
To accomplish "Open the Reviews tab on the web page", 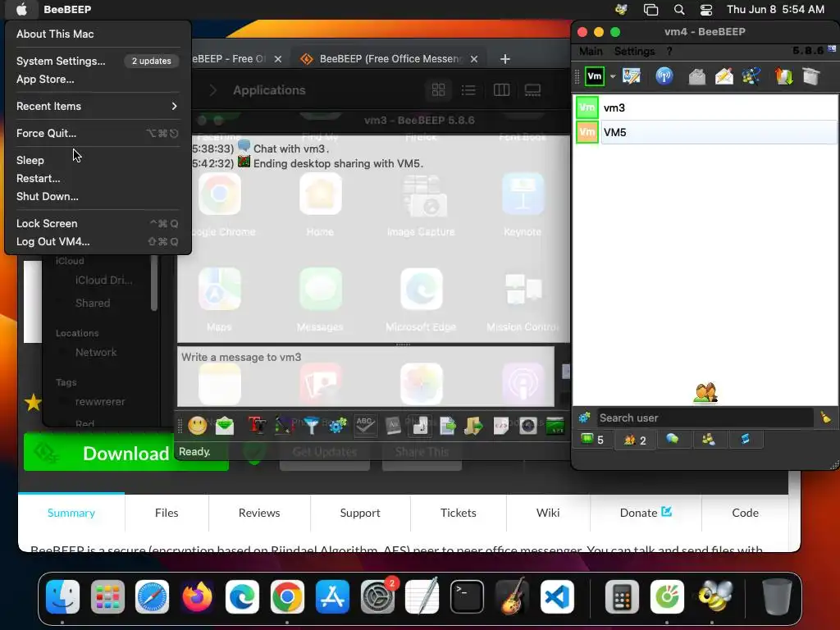I will [259, 513].
